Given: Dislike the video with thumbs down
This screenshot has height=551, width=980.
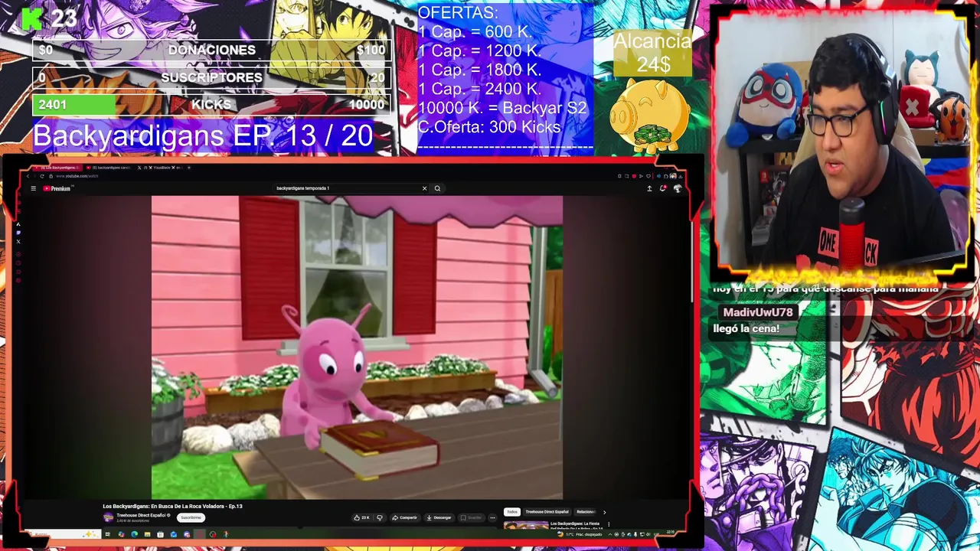Looking at the screenshot, I should pyautogui.click(x=380, y=517).
